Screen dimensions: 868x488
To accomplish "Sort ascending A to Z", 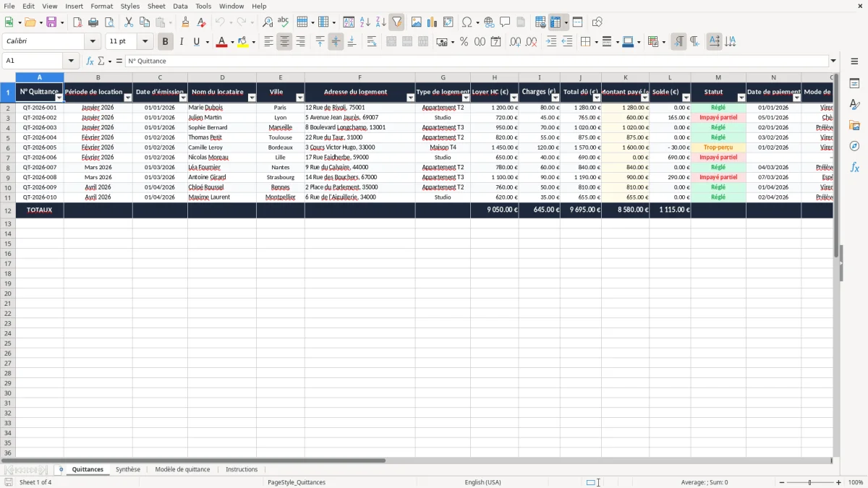I will [x=365, y=22].
